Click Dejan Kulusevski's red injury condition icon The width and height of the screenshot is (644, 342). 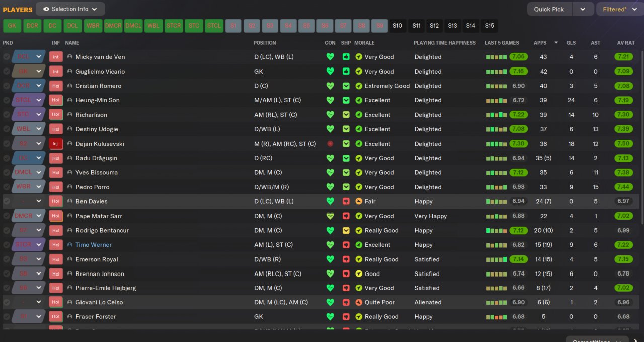coord(330,144)
